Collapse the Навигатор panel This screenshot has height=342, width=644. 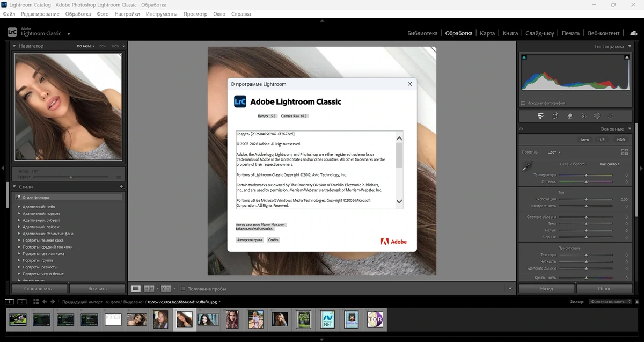point(14,46)
